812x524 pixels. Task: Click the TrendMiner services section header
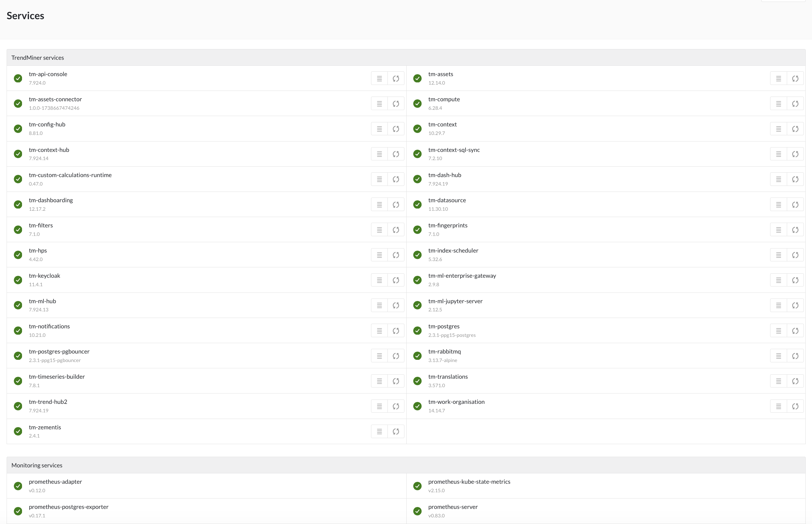pyautogui.click(x=37, y=58)
